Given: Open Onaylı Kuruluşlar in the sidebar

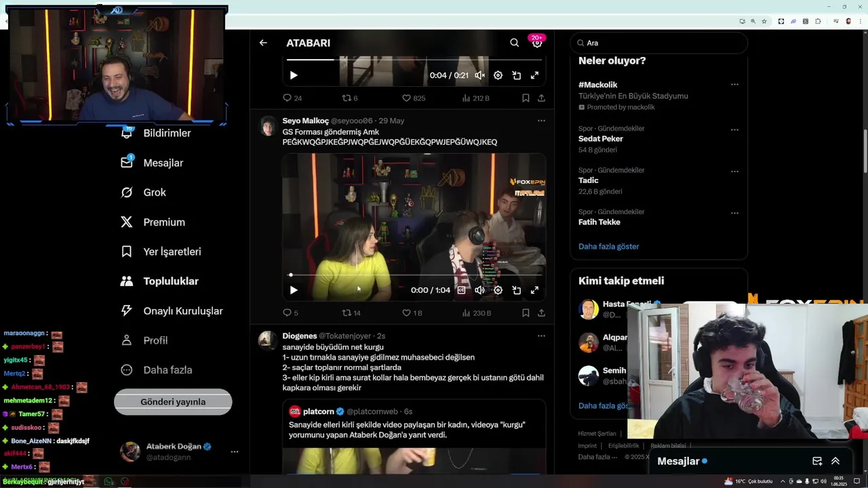Looking at the screenshot, I should (171, 310).
